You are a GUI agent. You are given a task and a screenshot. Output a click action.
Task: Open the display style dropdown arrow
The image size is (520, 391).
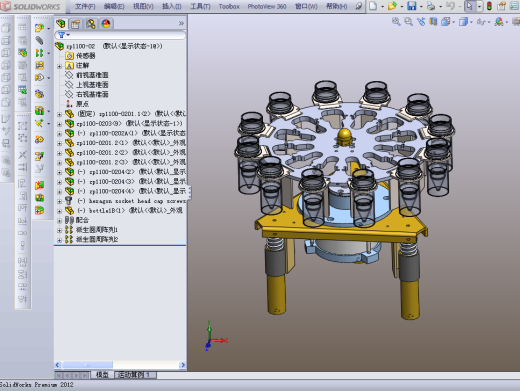(471, 22)
